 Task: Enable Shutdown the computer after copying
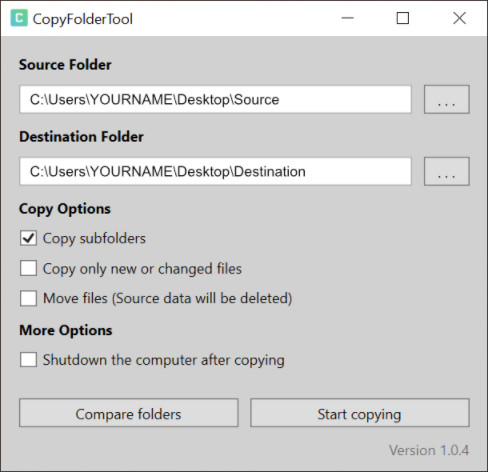click(x=28, y=360)
